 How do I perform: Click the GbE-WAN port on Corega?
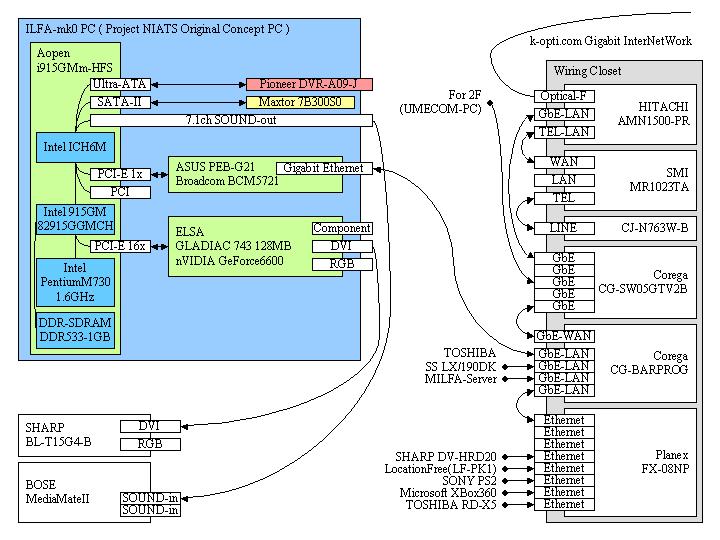click(563, 336)
